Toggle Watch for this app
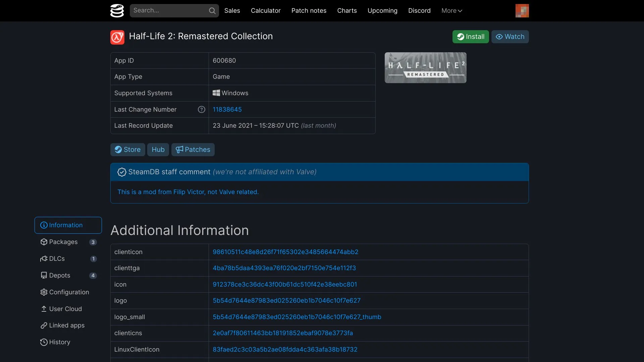 510,37
